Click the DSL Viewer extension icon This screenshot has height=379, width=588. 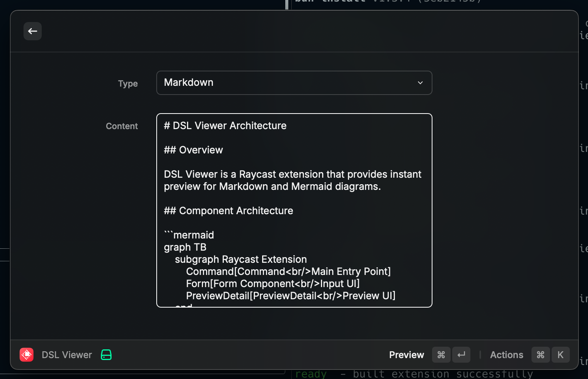27,355
